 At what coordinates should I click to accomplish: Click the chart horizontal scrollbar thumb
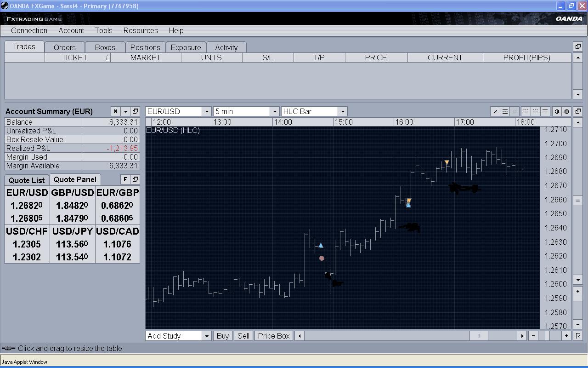click(x=479, y=336)
